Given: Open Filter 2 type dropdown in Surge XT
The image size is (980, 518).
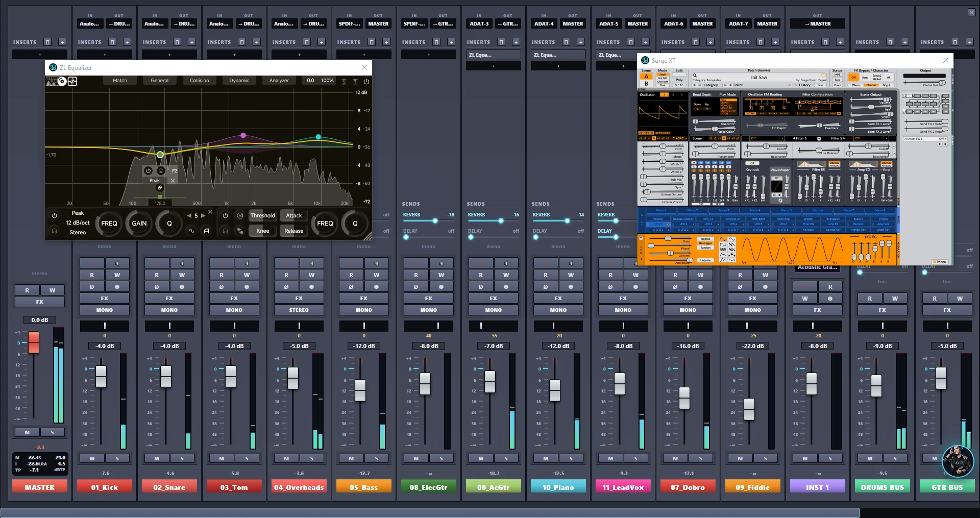Looking at the screenshot, I should pyautogui.click(x=871, y=138).
